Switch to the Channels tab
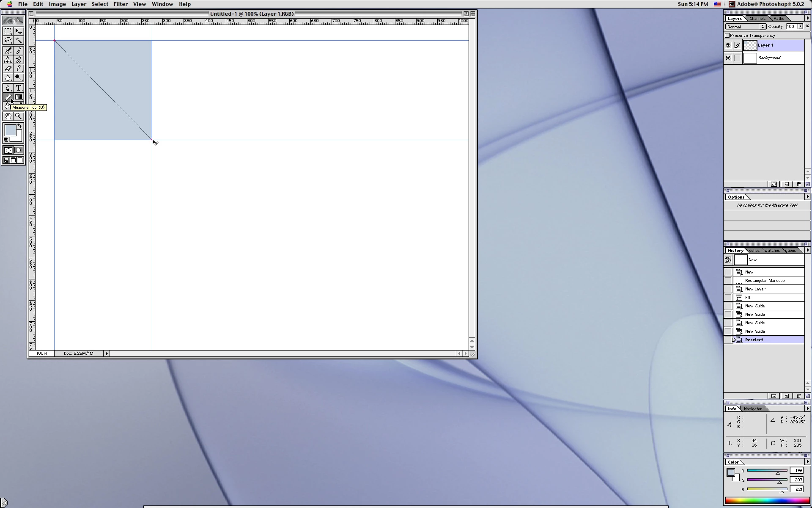 (x=757, y=19)
